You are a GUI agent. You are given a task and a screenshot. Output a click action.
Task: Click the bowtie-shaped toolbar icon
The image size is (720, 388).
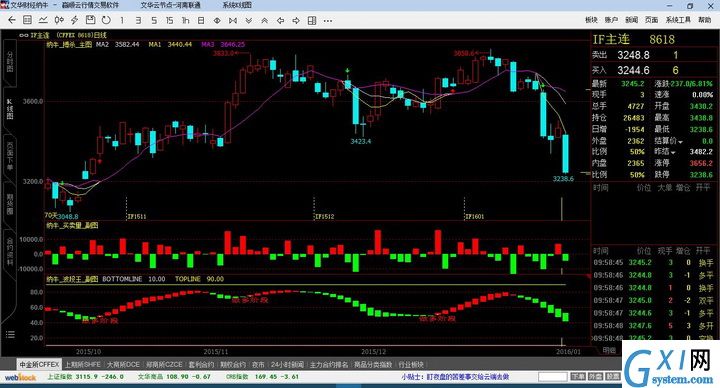(233, 20)
